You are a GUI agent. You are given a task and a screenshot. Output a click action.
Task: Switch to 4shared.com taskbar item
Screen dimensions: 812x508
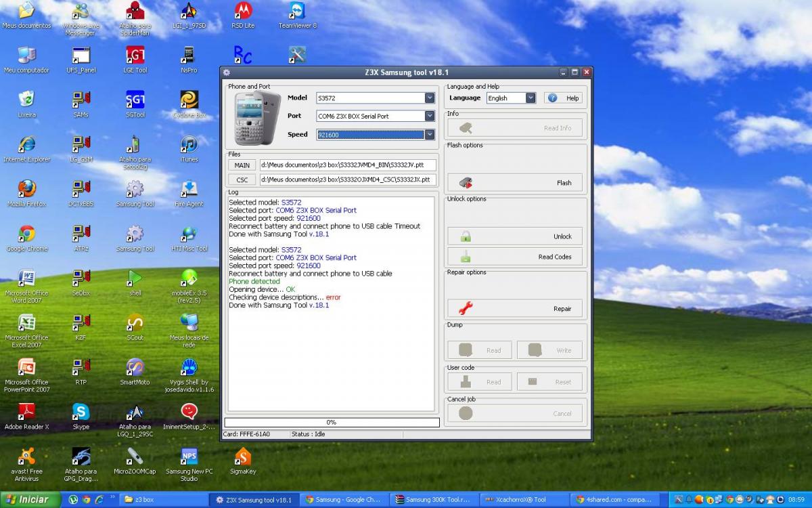pyautogui.click(x=614, y=500)
